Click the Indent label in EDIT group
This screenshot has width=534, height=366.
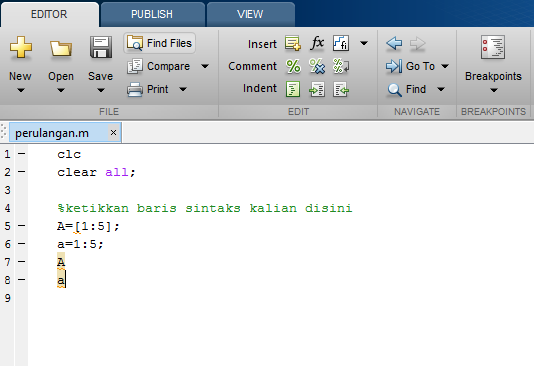point(260,89)
